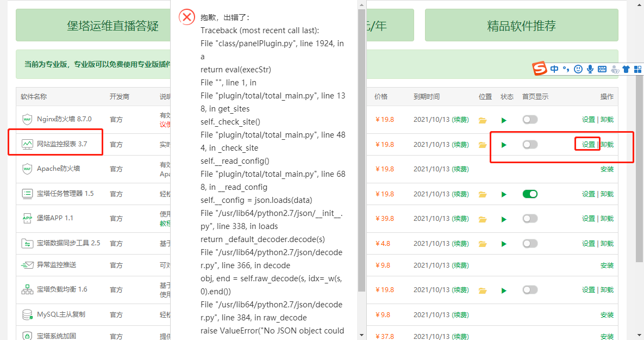Image resolution: width=644 pixels, height=340 pixels.
Task: Click 卸载 for Nginx防火墙
Action: [607, 119]
